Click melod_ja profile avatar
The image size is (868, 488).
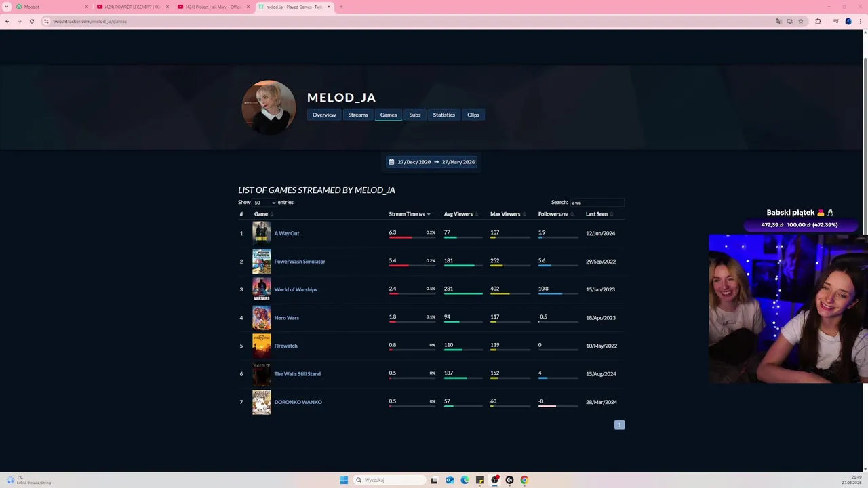click(x=269, y=107)
